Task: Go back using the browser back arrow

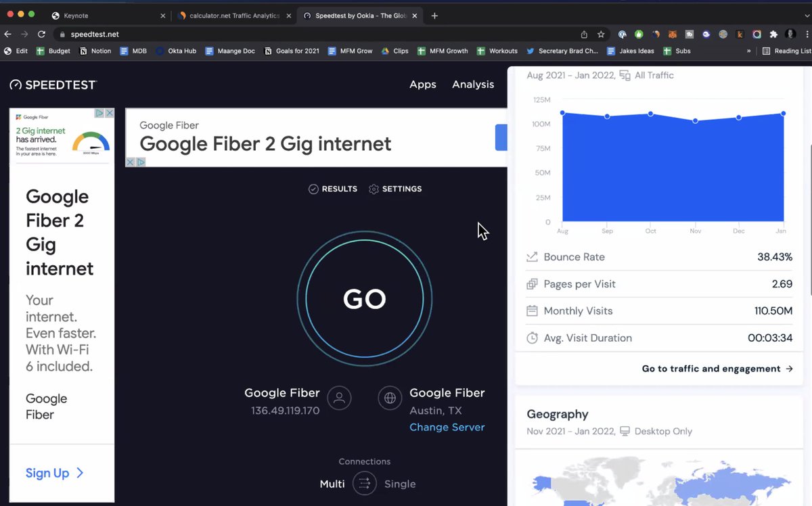Action: [8, 34]
